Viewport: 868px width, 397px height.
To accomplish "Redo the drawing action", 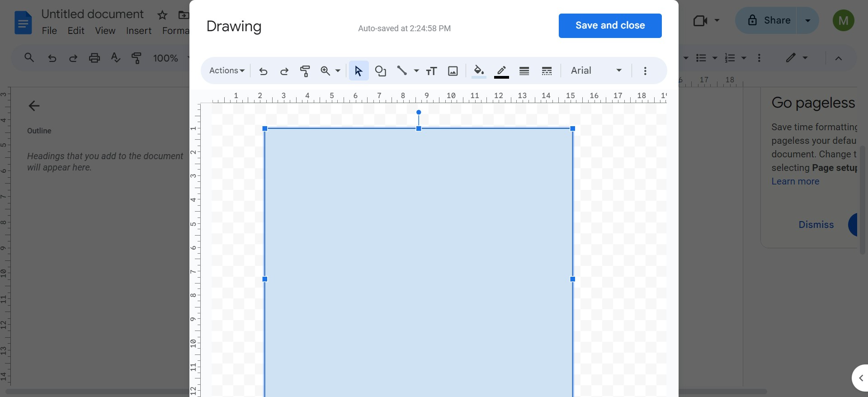I will (284, 71).
